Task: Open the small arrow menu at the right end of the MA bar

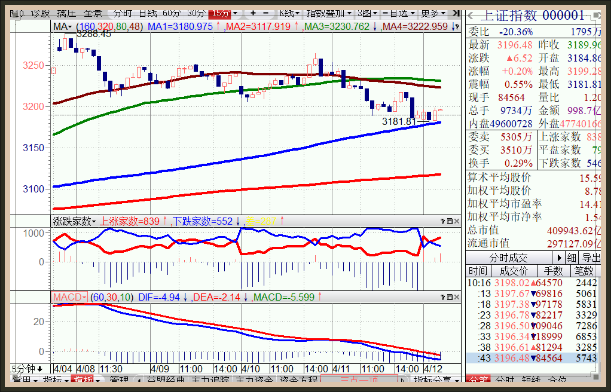Action: pyautogui.click(x=456, y=26)
